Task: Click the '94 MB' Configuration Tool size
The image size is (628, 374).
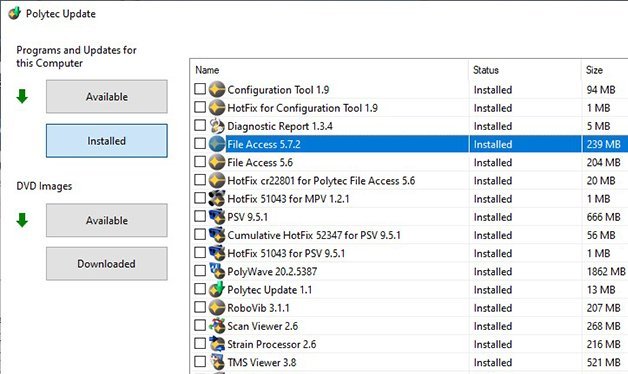Action: 601,90
